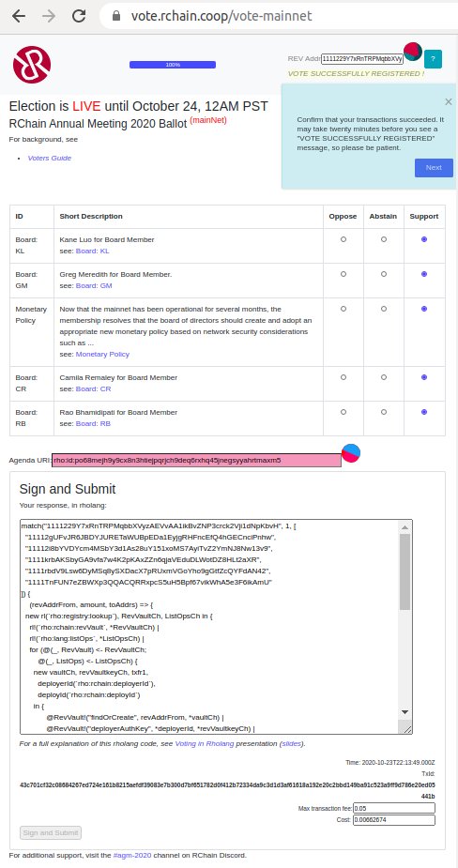The image size is (458, 868).
Task: Open the Board: GM link
Action: click(94, 285)
